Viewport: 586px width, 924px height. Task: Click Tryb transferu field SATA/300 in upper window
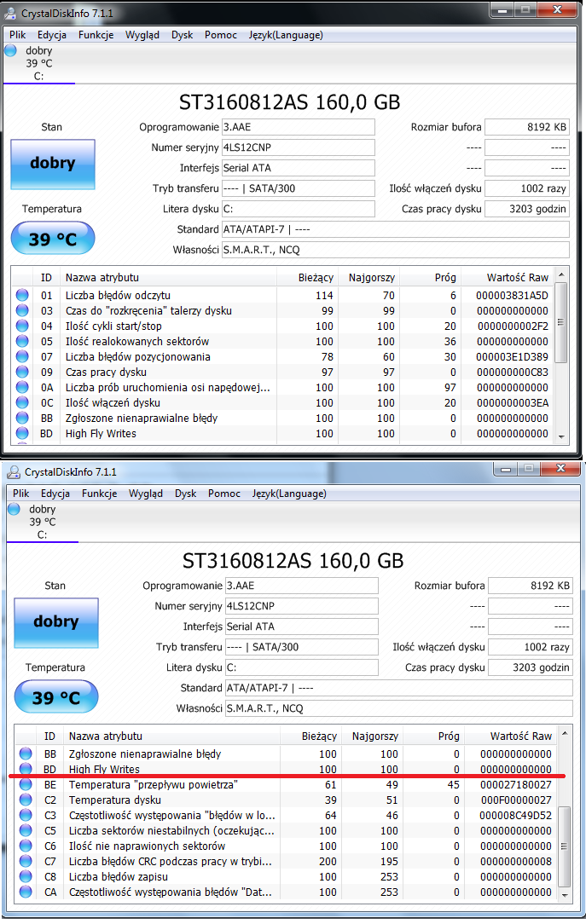(x=299, y=188)
